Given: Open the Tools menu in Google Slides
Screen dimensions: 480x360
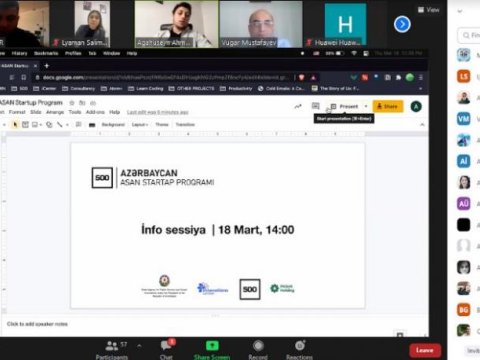Looking at the screenshot, I should 75,112.
